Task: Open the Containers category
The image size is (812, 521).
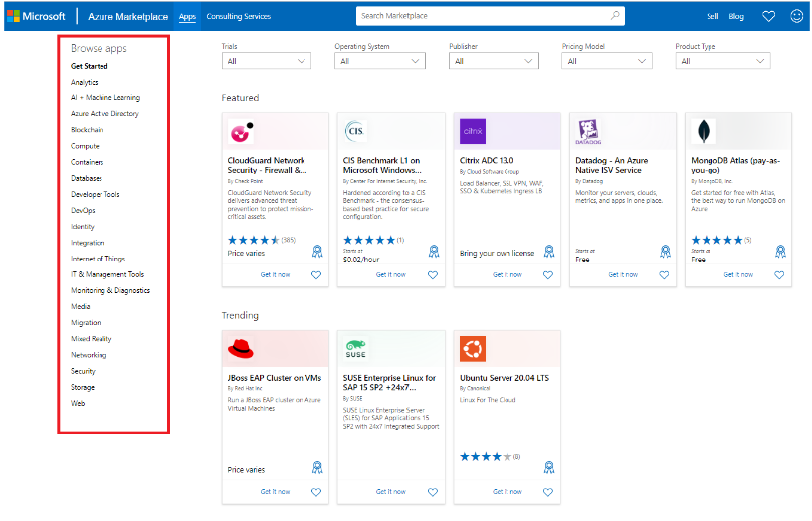Action: click(87, 162)
